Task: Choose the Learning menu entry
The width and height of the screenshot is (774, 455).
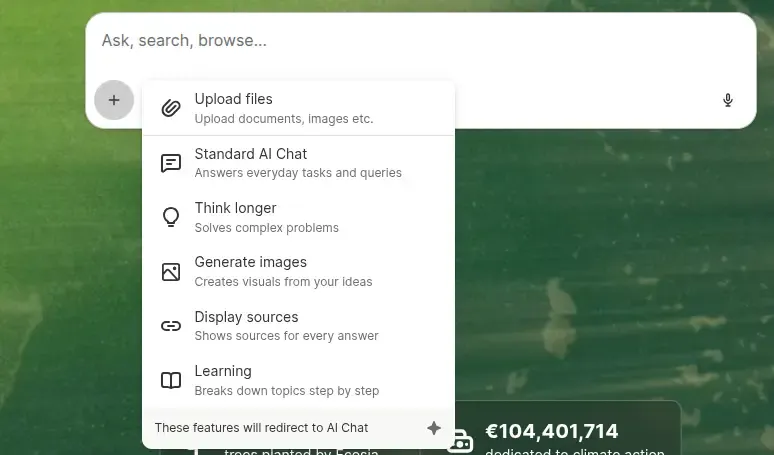Action: (x=298, y=380)
